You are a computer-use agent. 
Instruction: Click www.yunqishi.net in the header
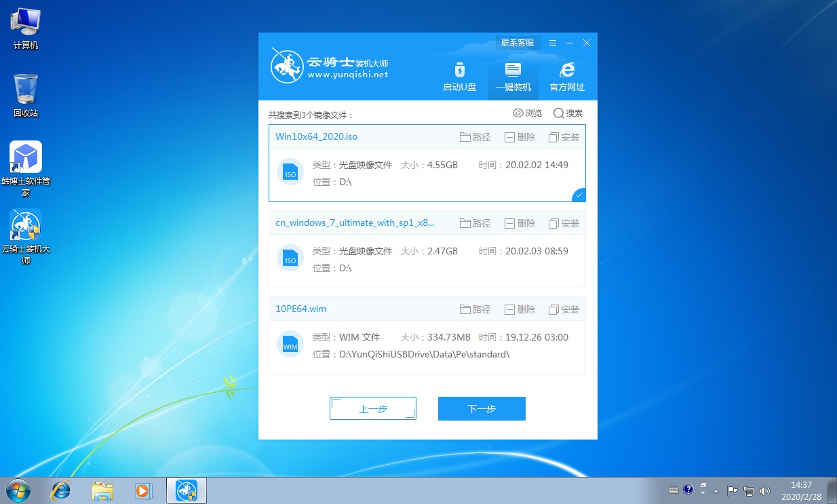pyautogui.click(x=348, y=75)
